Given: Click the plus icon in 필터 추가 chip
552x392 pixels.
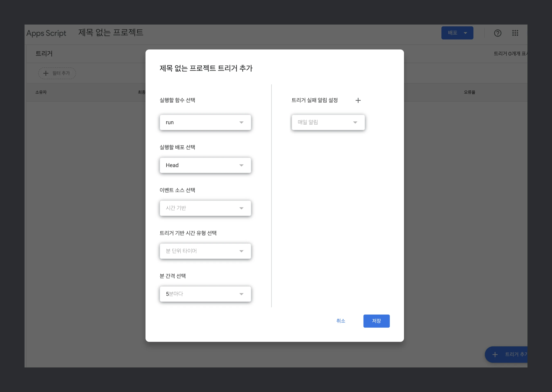Looking at the screenshot, I should coord(46,73).
